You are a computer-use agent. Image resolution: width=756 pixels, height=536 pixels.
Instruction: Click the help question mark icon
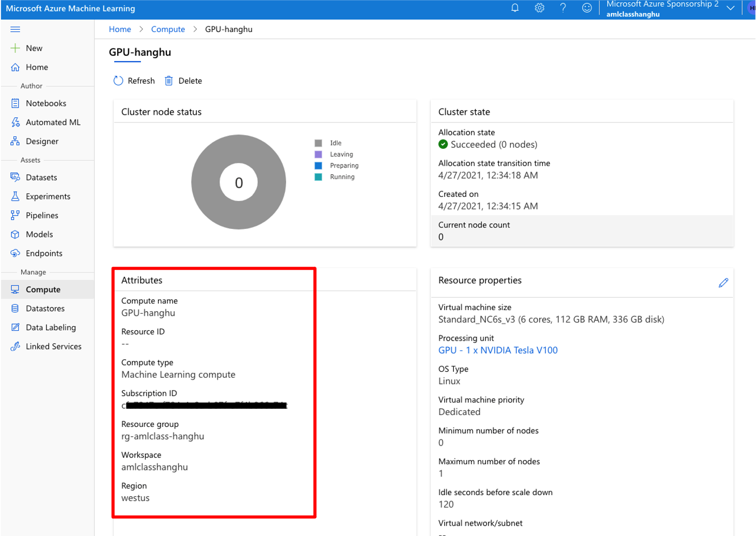point(563,8)
